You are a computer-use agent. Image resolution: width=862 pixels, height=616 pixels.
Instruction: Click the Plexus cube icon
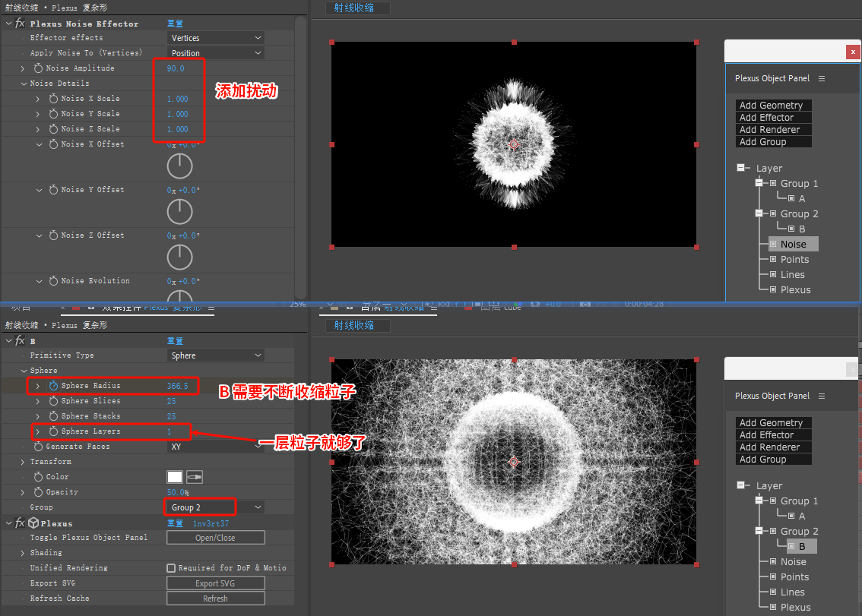(33, 523)
